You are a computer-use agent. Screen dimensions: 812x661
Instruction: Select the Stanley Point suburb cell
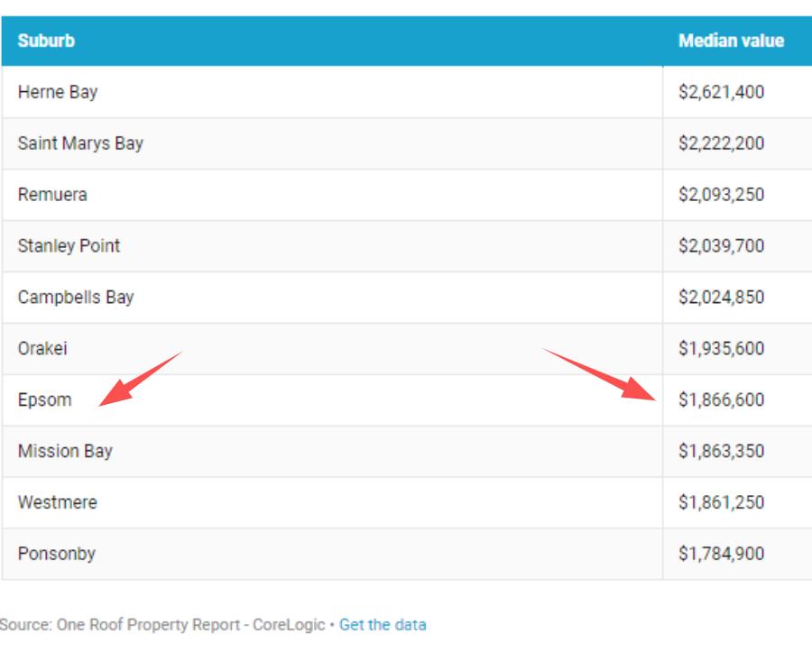pos(69,246)
